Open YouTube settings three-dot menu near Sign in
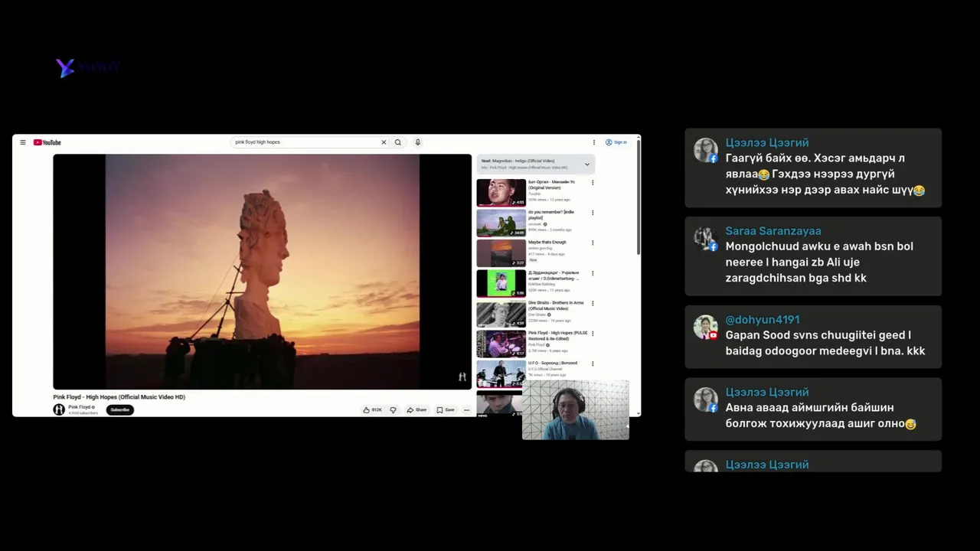The width and height of the screenshot is (980, 551). click(x=593, y=142)
